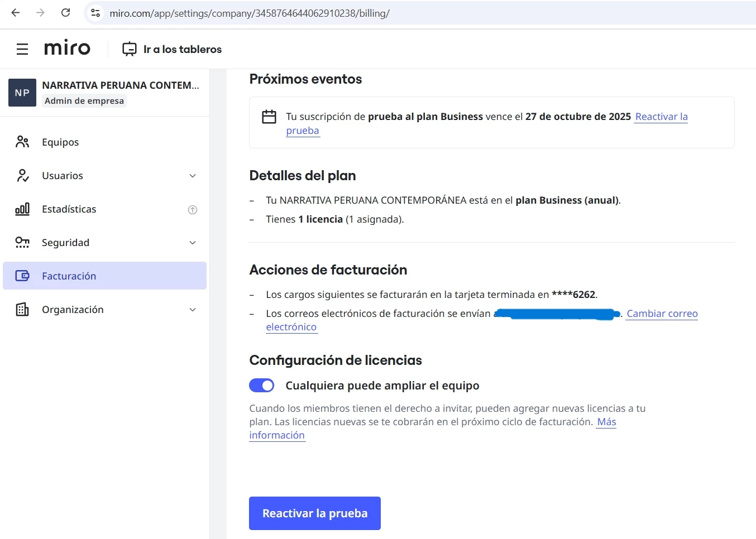Click the Acciones de facturación heading
The width and height of the screenshot is (756, 539).
tap(328, 270)
